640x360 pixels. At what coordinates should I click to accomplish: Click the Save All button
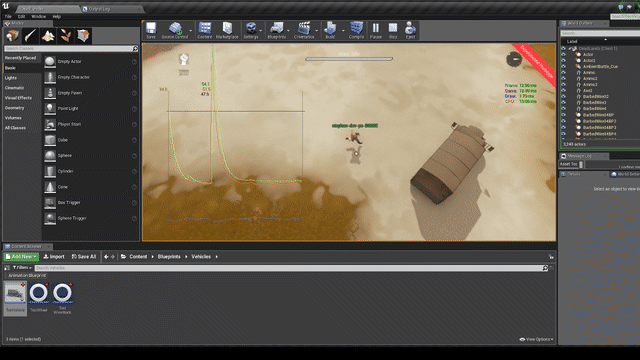coord(84,257)
